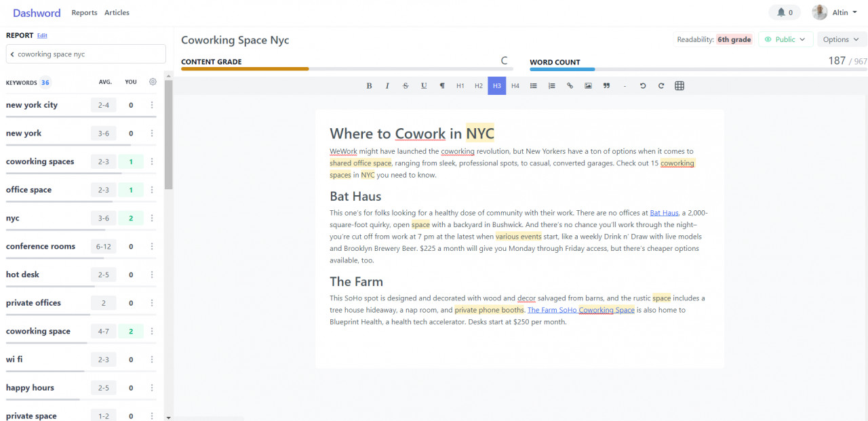The height and width of the screenshot is (421, 868).
Task: Set heading level H1
Action: pos(460,86)
